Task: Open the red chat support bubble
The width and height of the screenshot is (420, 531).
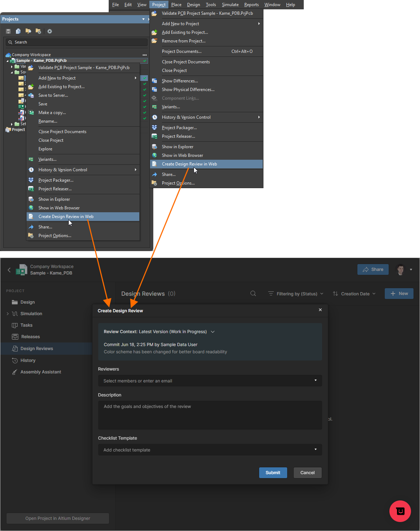Action: 400,511
